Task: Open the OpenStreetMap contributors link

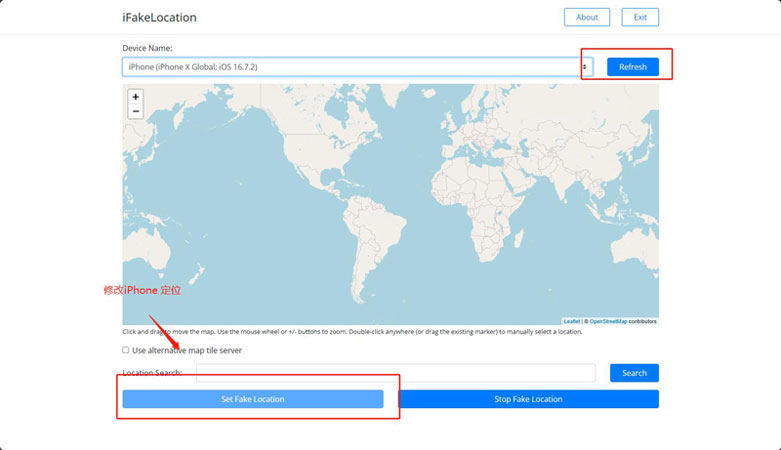Action: point(608,321)
